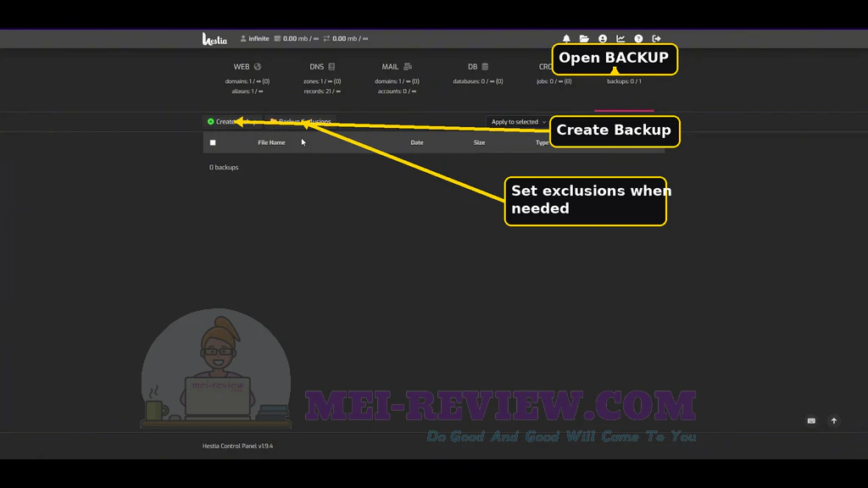Open the Help question mark icon
This screenshot has width=868, height=488.
638,39
